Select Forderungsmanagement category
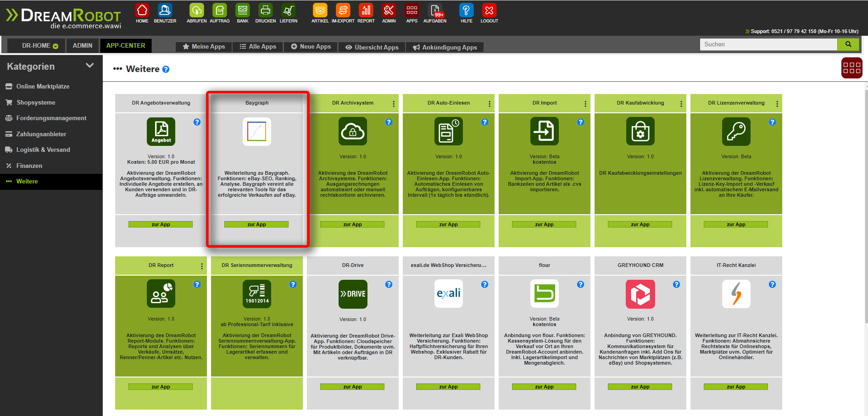The image size is (868, 416). pos(51,118)
